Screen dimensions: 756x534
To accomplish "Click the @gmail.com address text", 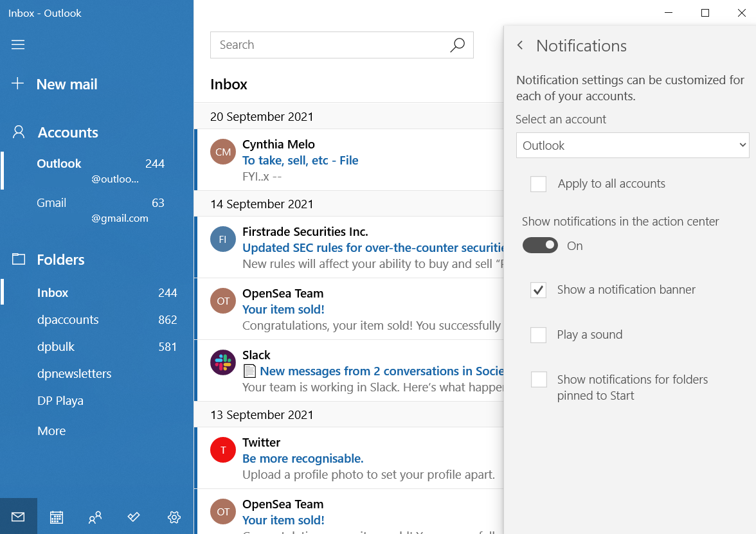I will [120, 218].
